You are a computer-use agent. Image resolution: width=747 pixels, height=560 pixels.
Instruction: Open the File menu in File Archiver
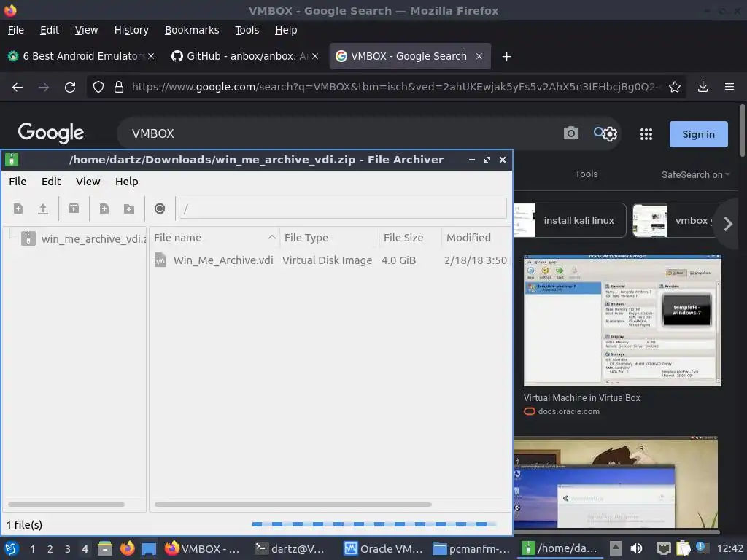click(18, 182)
